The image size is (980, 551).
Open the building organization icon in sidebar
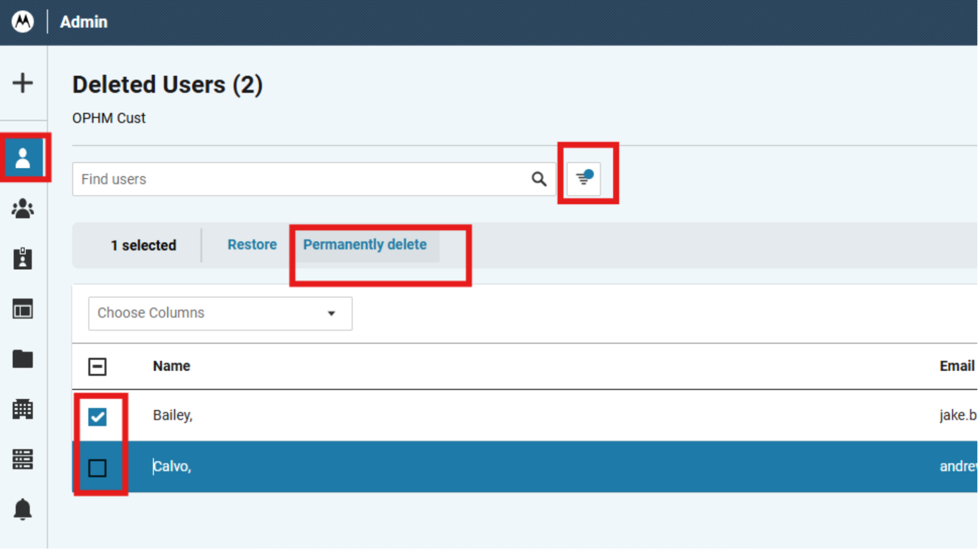[x=22, y=410]
